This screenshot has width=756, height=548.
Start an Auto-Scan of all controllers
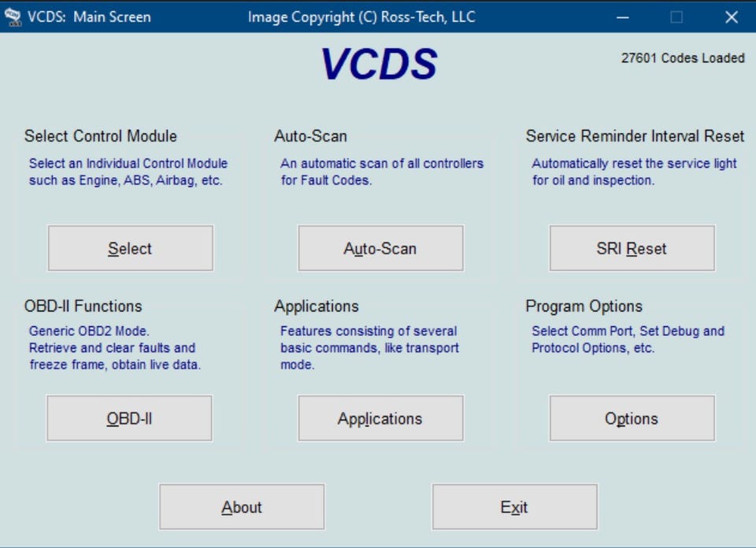pyautogui.click(x=380, y=249)
